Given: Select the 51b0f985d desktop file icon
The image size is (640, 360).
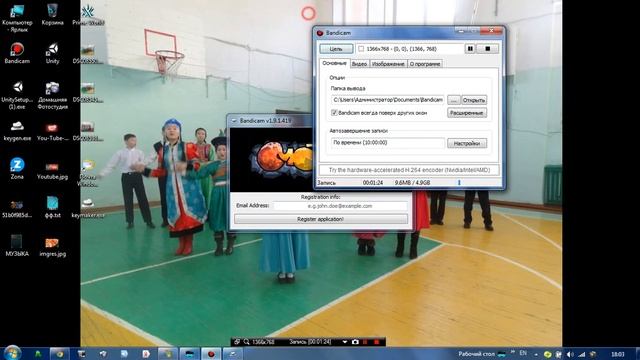Looking at the screenshot, I should 17,209.
